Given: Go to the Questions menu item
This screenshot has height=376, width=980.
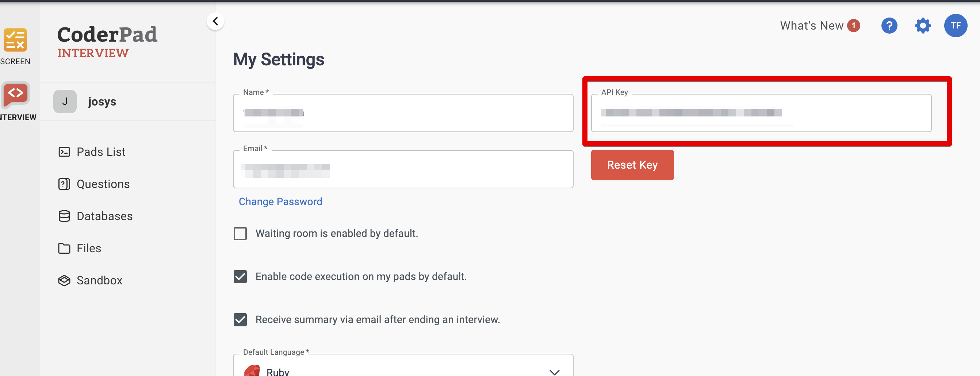Looking at the screenshot, I should tap(103, 184).
